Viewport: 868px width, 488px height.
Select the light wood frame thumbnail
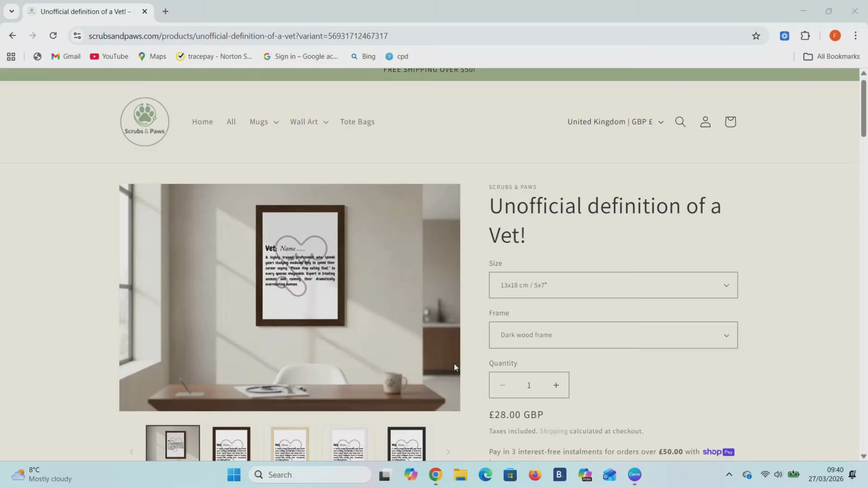click(290, 444)
